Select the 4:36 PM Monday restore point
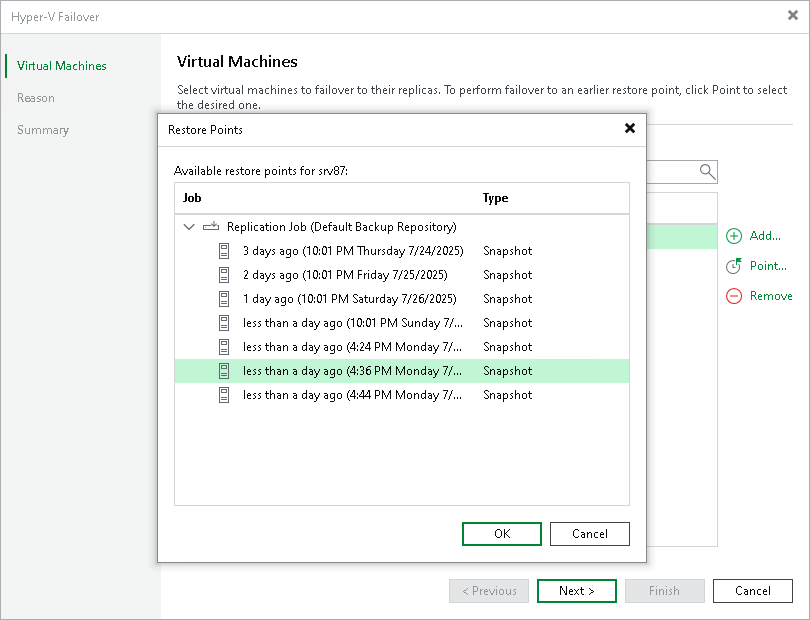This screenshot has height=620, width=810. click(x=402, y=371)
